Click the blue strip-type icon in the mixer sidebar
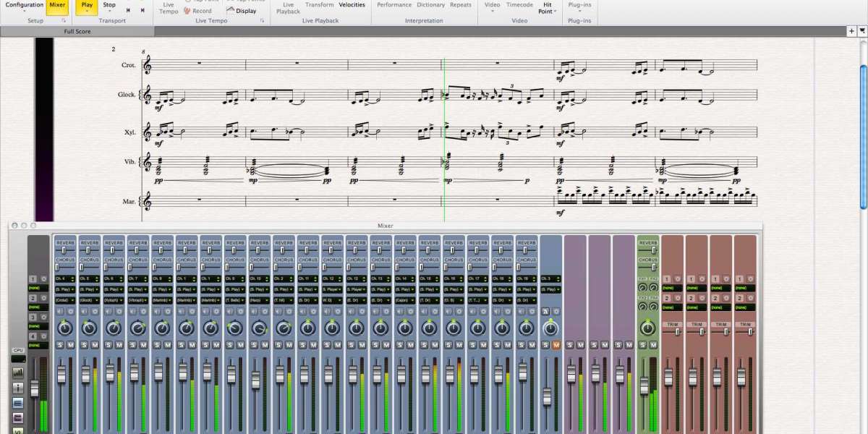 (18, 402)
